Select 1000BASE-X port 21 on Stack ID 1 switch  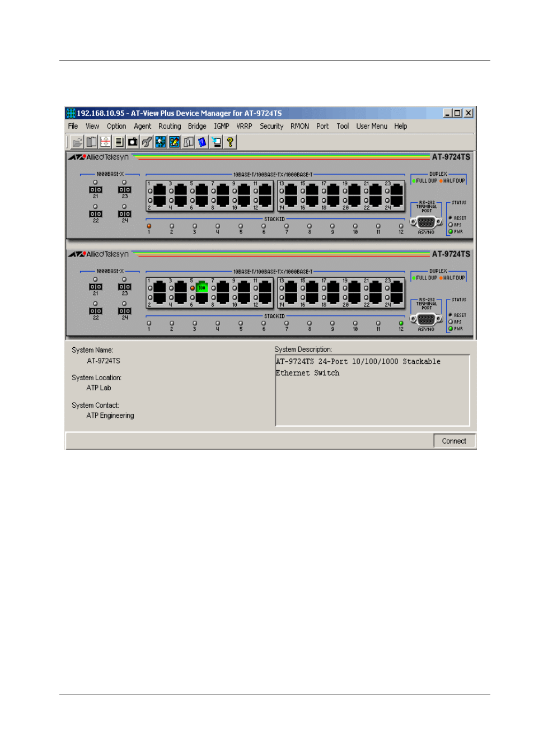tap(96, 190)
